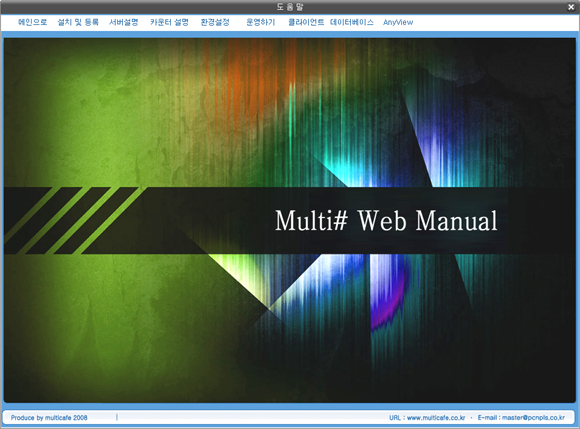Open the 데이터베이스 help section
This screenshot has height=429, width=580.
pos(352,22)
